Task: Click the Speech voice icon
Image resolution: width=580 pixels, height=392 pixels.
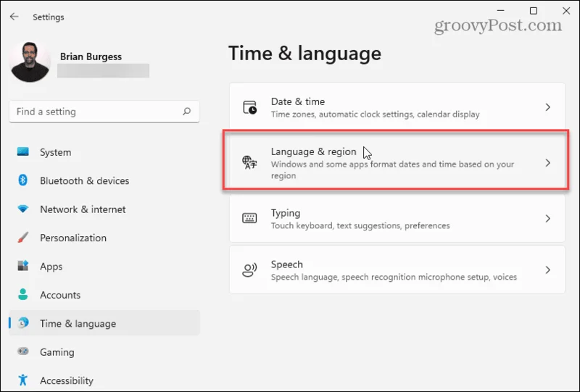Action: click(249, 270)
